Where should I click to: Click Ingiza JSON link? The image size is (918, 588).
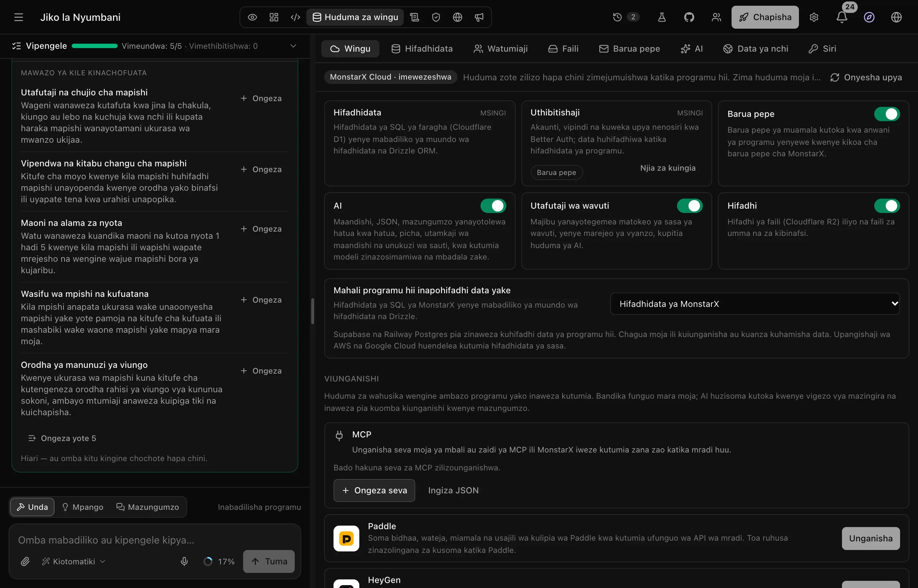coord(453,490)
